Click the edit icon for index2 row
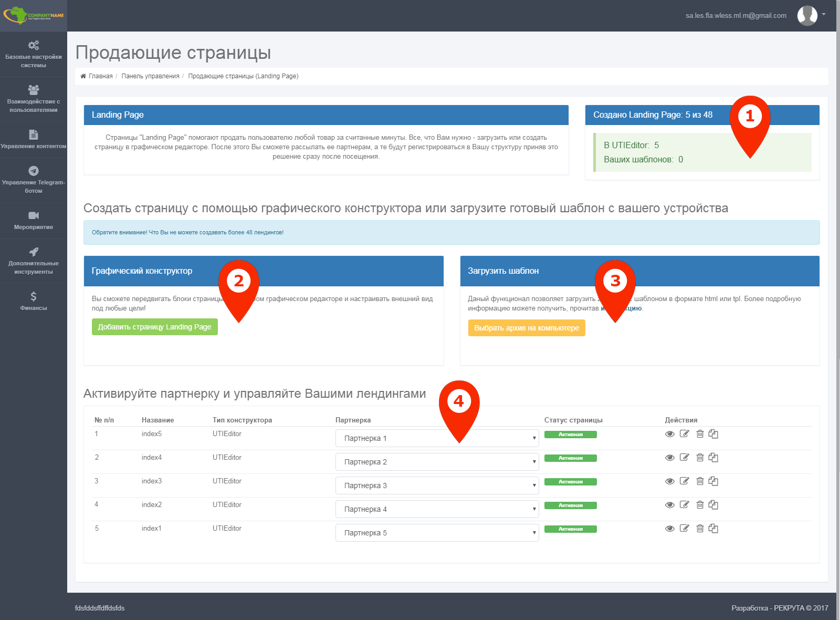840x620 pixels. point(684,505)
